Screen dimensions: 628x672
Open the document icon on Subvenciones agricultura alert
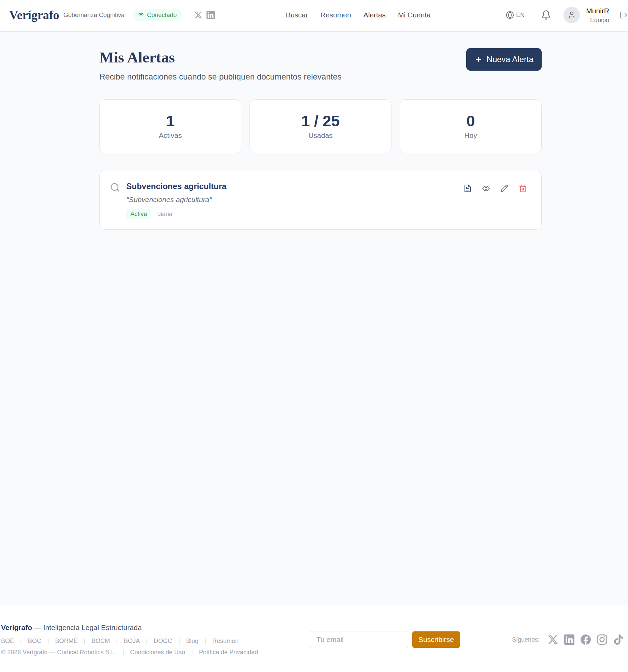pos(468,188)
